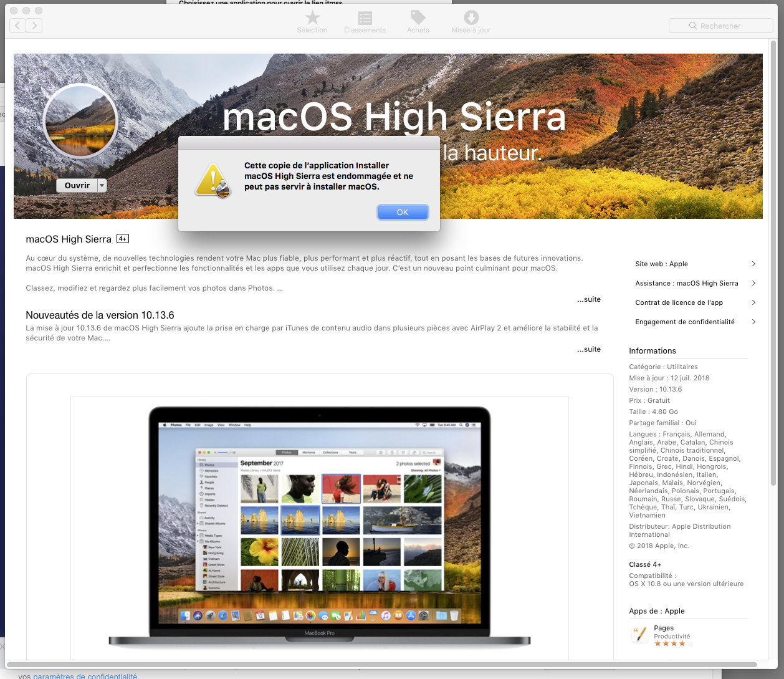
Task: Click the Distributeur: Apple Distribution International text
Action: pyautogui.click(x=680, y=531)
